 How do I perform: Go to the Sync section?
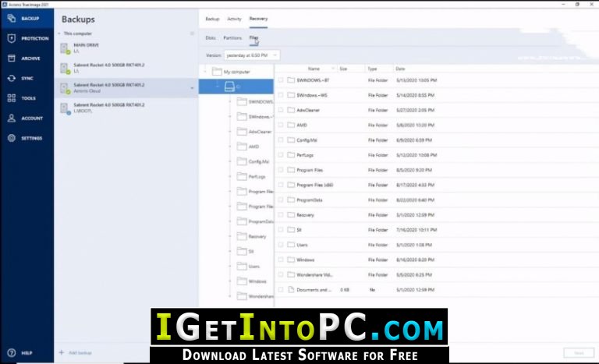27,78
